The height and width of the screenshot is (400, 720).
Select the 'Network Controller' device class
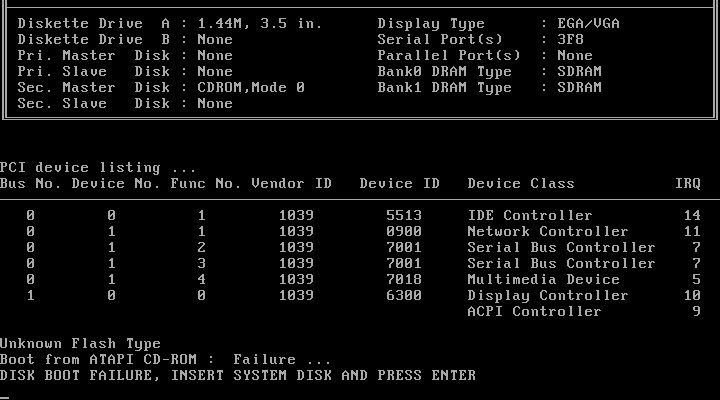[x=548, y=231]
